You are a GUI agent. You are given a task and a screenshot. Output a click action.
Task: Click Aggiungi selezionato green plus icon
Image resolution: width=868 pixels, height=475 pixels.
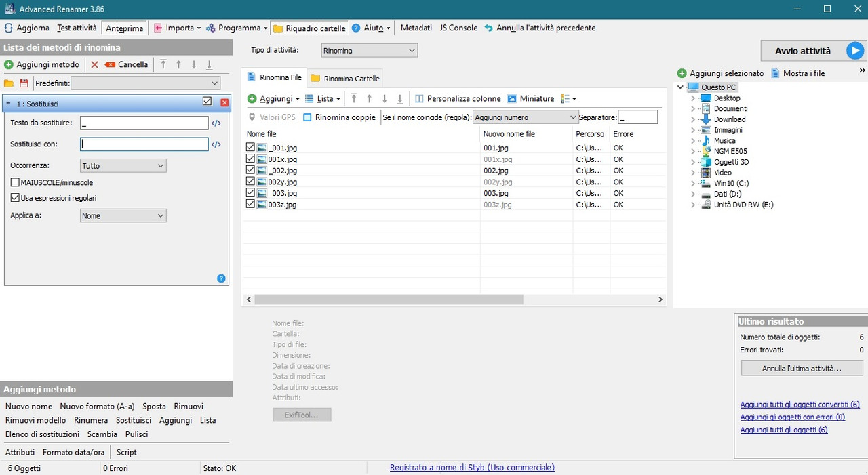pyautogui.click(x=682, y=73)
